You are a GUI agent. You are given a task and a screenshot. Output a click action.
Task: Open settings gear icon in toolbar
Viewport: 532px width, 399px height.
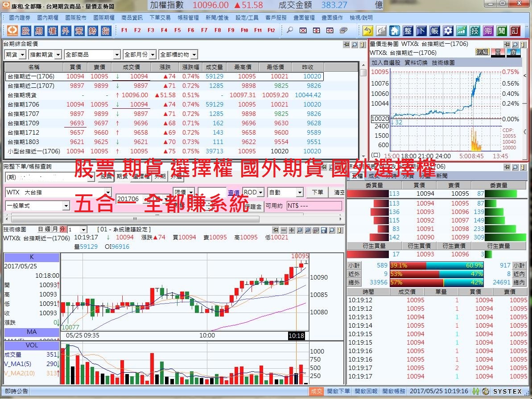pyautogui.click(x=448, y=31)
